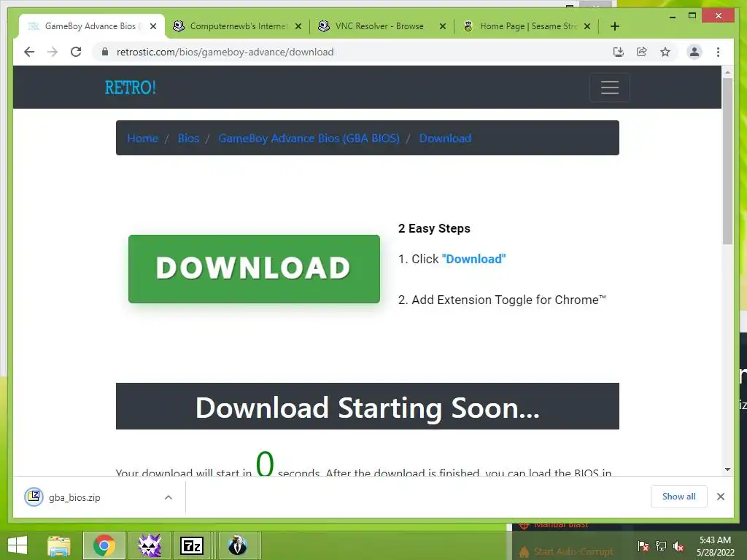Click the big green DOWNLOAD button
This screenshot has height=560, width=747.
[254, 268]
